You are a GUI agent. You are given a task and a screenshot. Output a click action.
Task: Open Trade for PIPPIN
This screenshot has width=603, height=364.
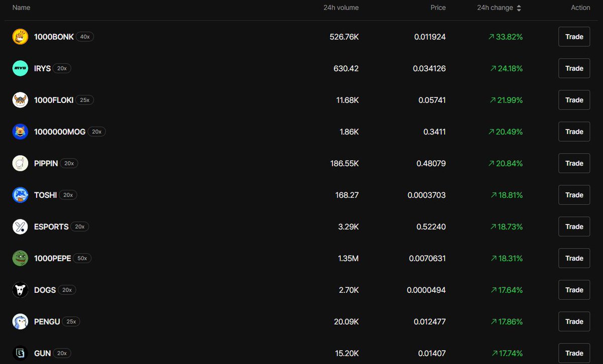pos(574,163)
